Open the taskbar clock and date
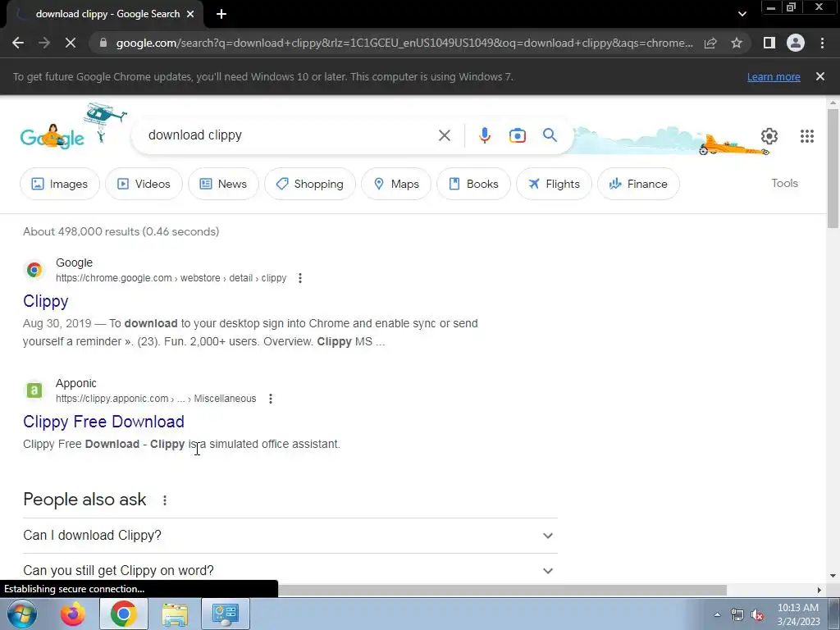The width and height of the screenshot is (840, 630). point(798,614)
